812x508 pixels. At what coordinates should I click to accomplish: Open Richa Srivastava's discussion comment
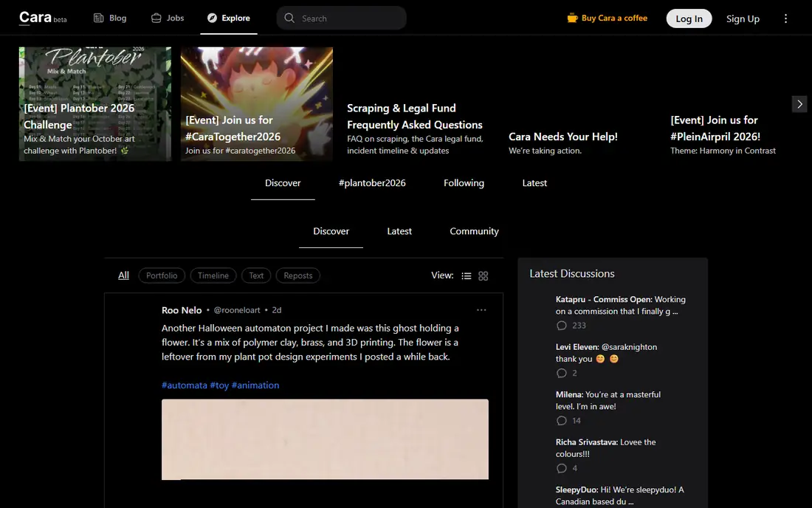coord(606,448)
